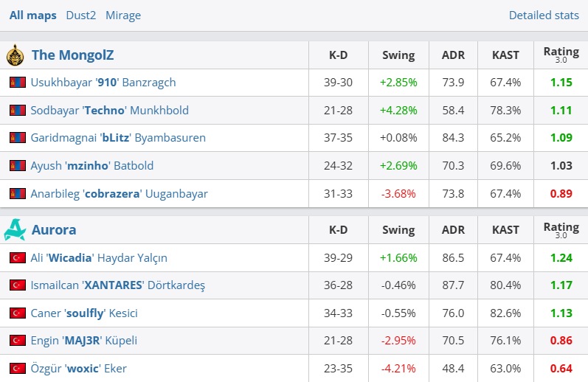
Task: Open bLitz Byambasuren player profile
Action: click(118, 138)
